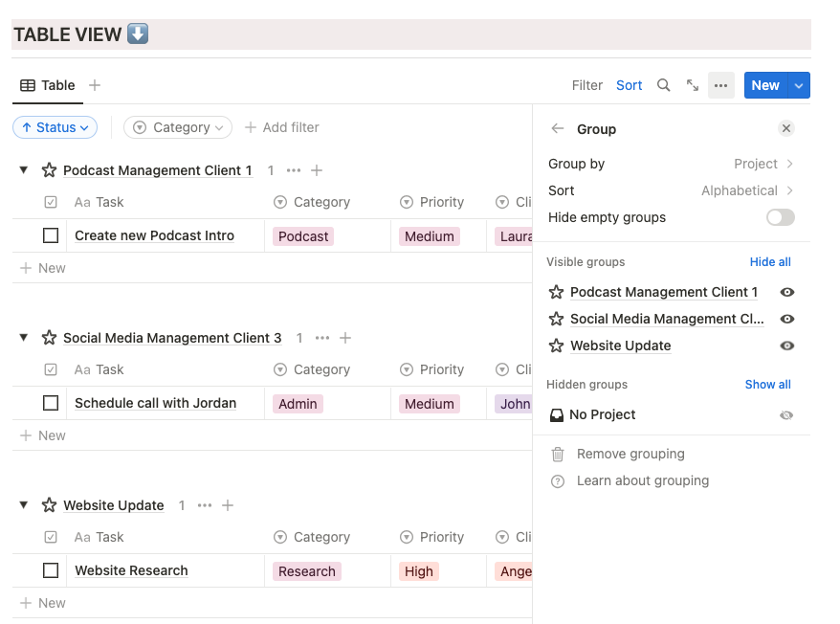Toggle the Hide empty groups switch
The image size is (840, 624).
click(x=780, y=217)
